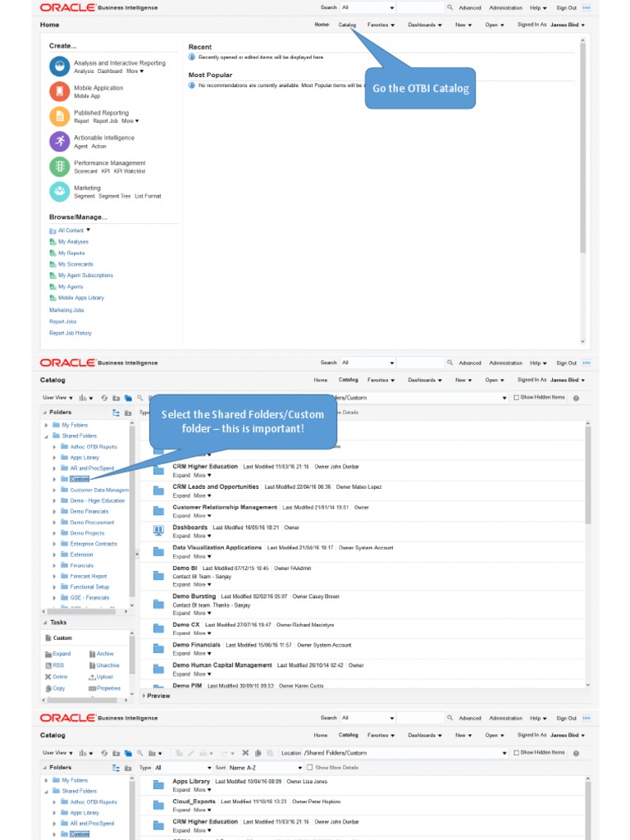Open the Type All dropdown in bottom Catalog
Image resolution: width=630 pixels, height=840 pixels.
click(183, 768)
